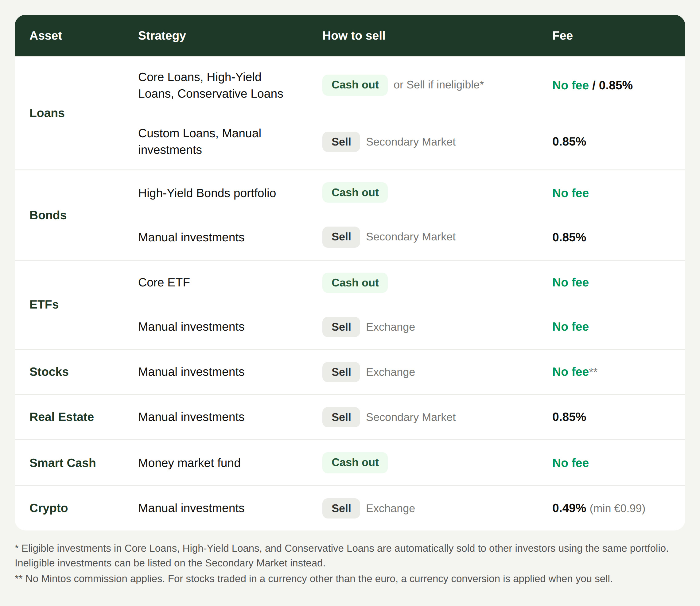Click 'Exchange' in the Stocks row
The width and height of the screenshot is (700, 606).
pyautogui.click(x=390, y=372)
